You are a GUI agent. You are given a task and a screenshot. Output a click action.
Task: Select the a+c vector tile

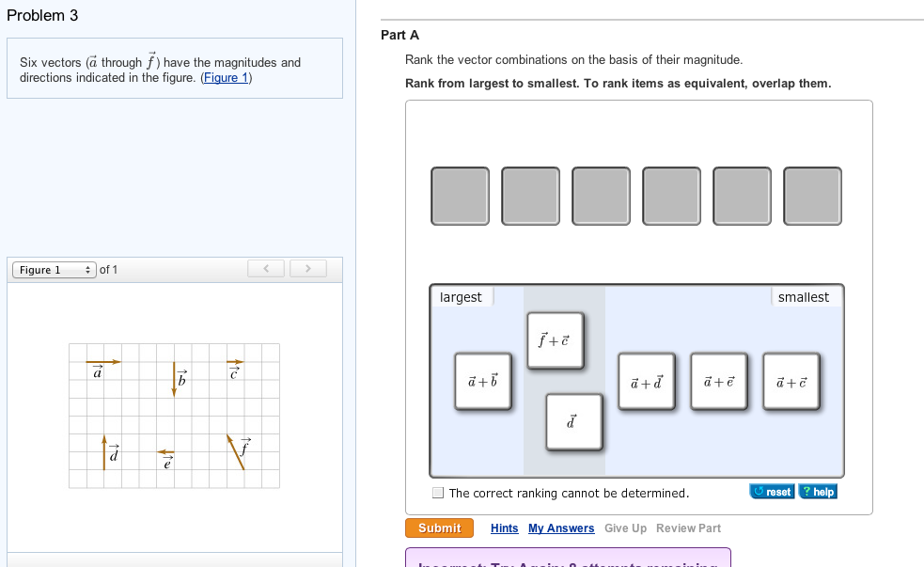[791, 381]
